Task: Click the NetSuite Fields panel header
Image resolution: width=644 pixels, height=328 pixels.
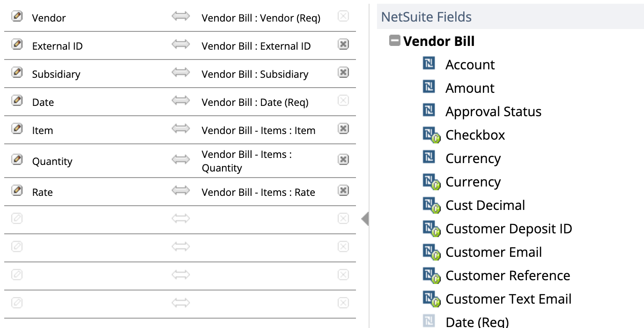Action: [x=510, y=17]
